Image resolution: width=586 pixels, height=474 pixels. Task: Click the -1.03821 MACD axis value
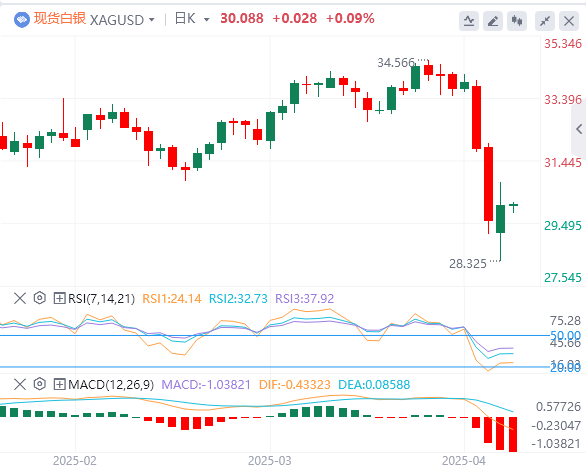coord(556,444)
